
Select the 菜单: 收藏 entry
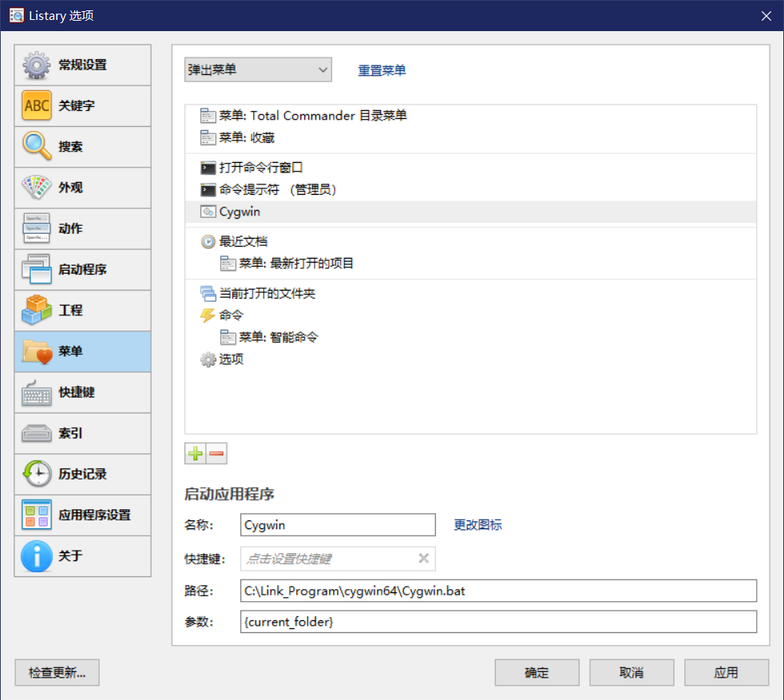coord(247,137)
